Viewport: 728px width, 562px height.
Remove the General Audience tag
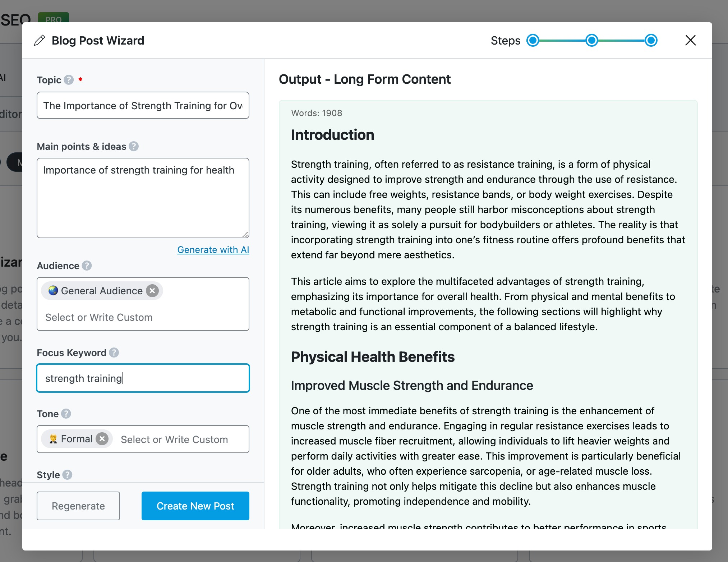153,290
